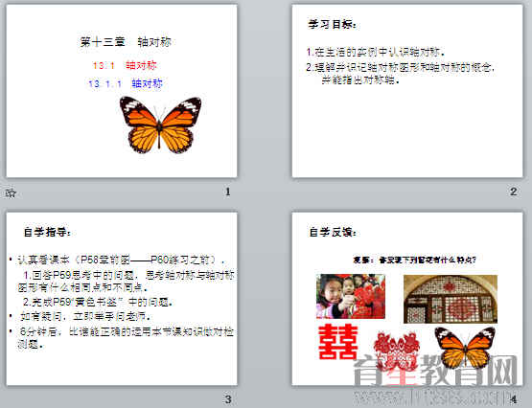Click slide number 2 label
This screenshot has height=408, width=532.
point(514,192)
